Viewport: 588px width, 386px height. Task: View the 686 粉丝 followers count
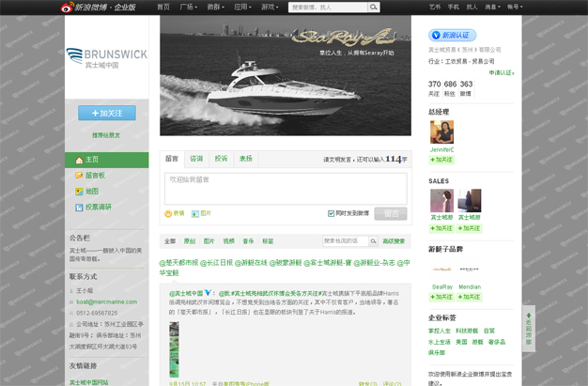coord(450,88)
